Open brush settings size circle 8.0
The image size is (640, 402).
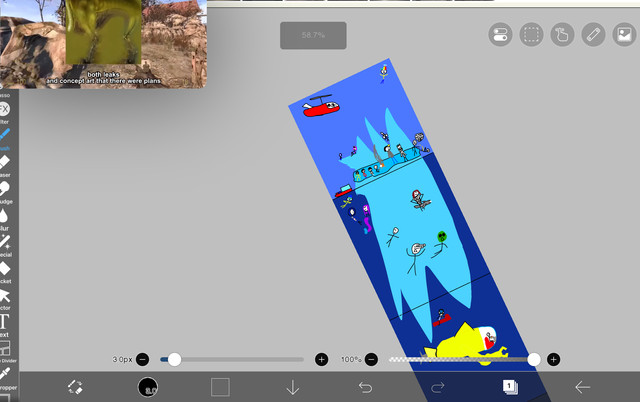[148, 387]
